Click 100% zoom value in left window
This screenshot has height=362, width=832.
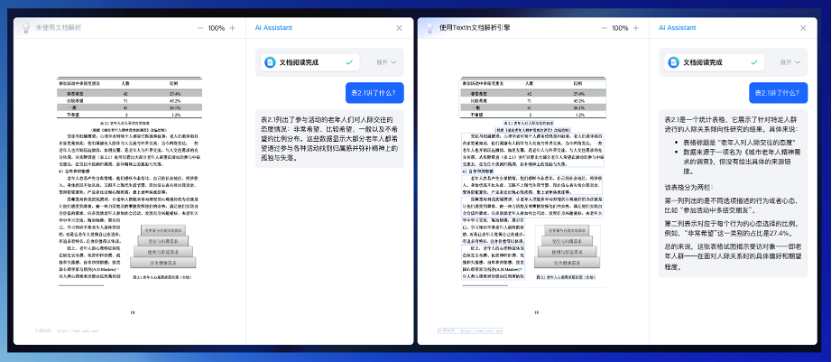[216, 28]
